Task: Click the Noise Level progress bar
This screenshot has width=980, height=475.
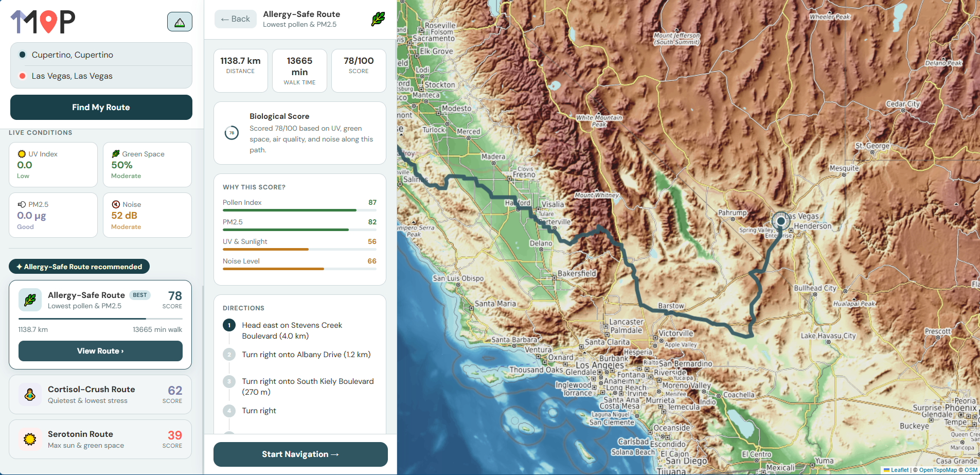Action: coord(299,269)
